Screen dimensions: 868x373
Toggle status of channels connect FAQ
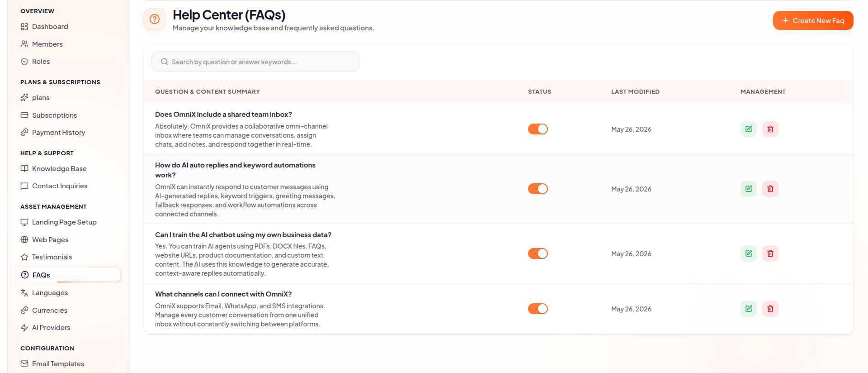538,309
